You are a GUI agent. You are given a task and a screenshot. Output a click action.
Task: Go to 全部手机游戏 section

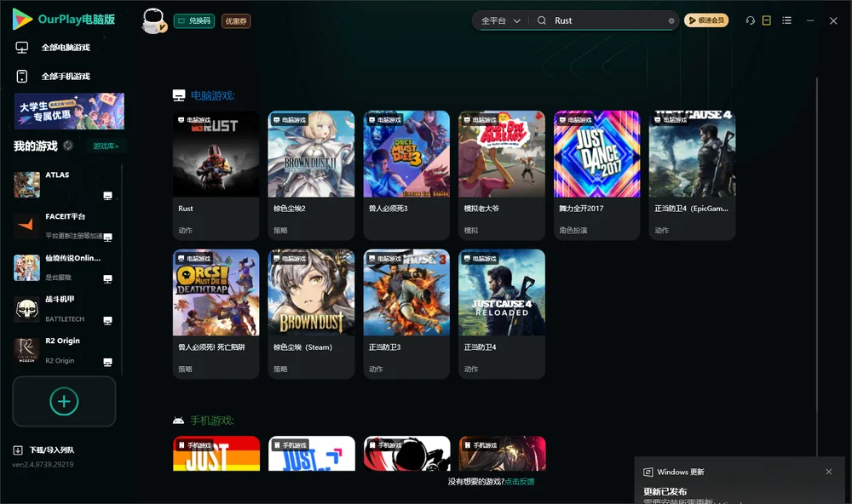click(x=66, y=76)
